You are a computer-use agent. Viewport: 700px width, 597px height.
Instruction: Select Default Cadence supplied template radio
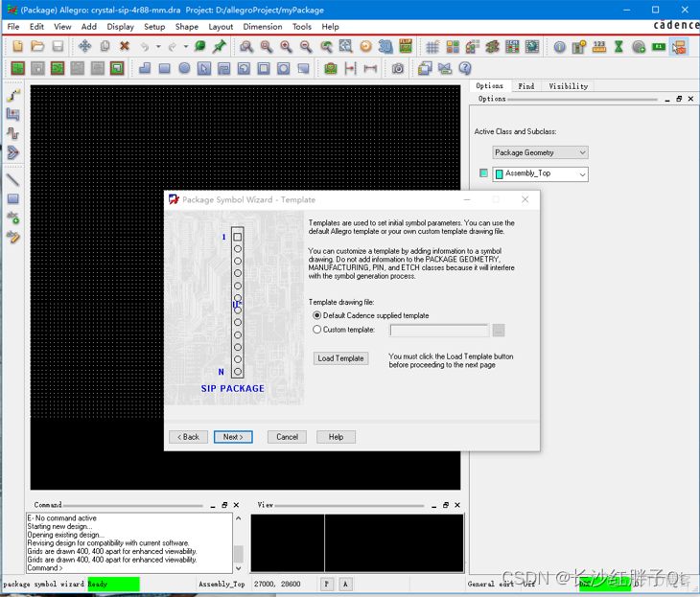click(317, 315)
